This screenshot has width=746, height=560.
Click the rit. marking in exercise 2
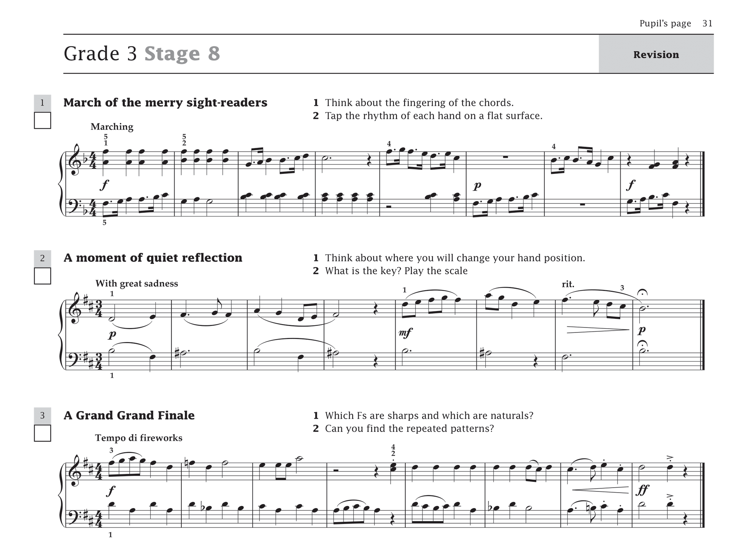point(568,284)
